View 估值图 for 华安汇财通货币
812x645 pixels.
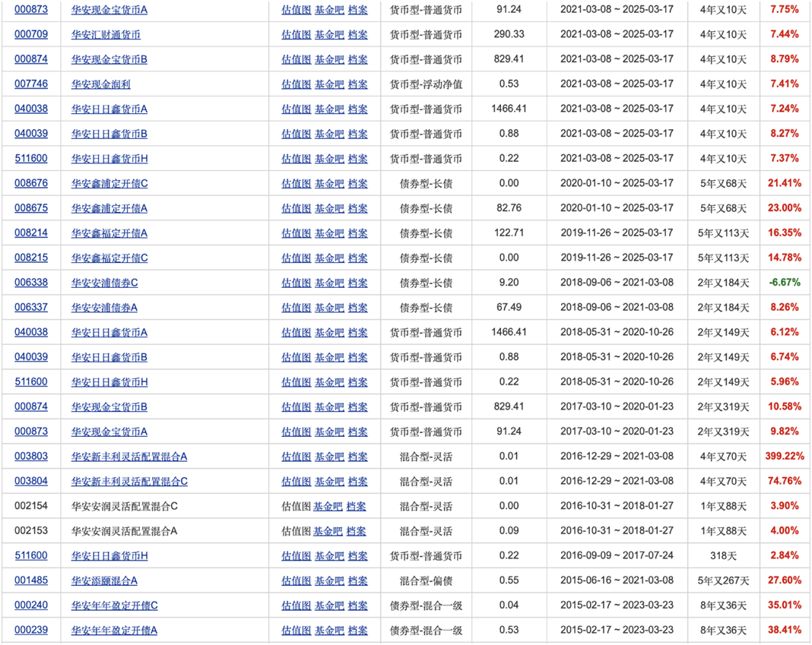[x=296, y=34]
